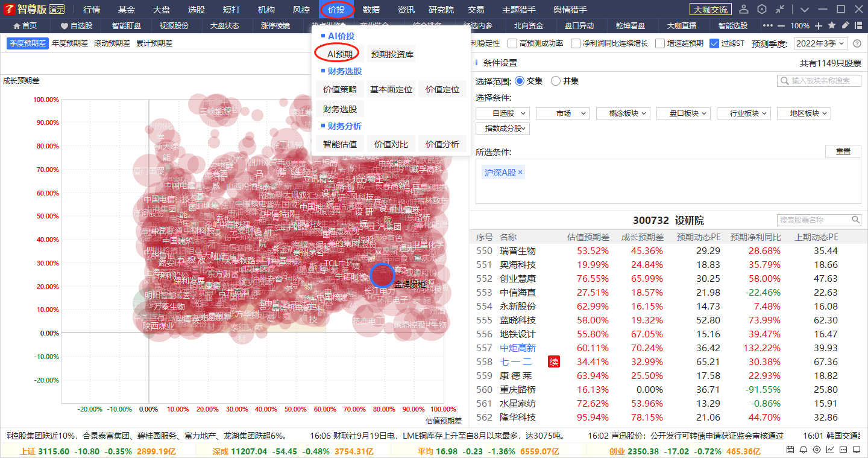868x458 pixels.
Task: Uncheck the 过滤ST checkbox
Action: [x=714, y=43]
